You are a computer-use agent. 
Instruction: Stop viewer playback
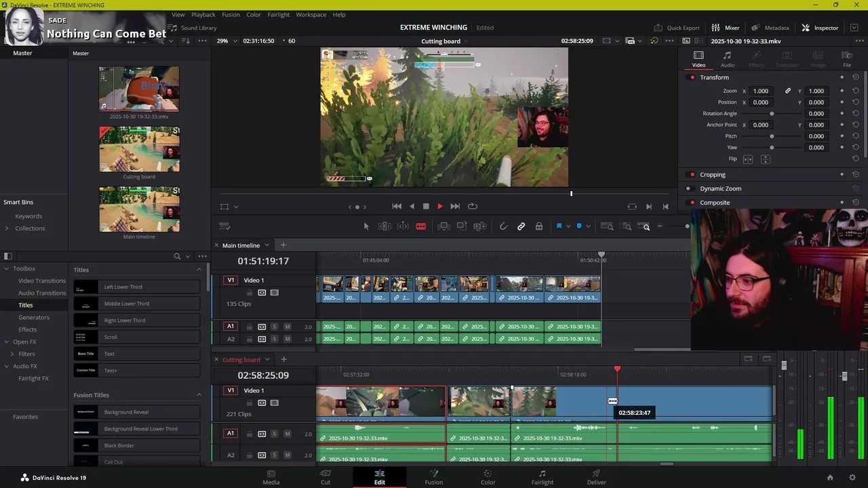click(426, 206)
